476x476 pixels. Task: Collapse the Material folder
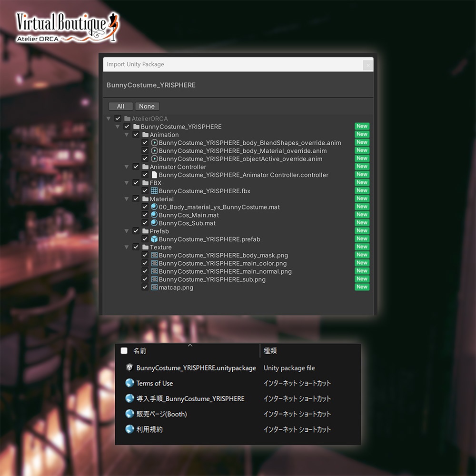127,199
